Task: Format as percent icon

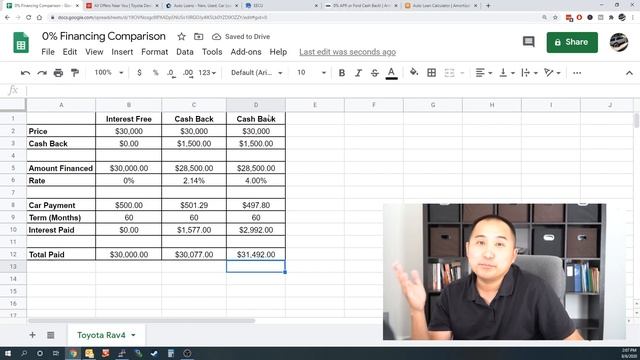Action: coord(156,73)
